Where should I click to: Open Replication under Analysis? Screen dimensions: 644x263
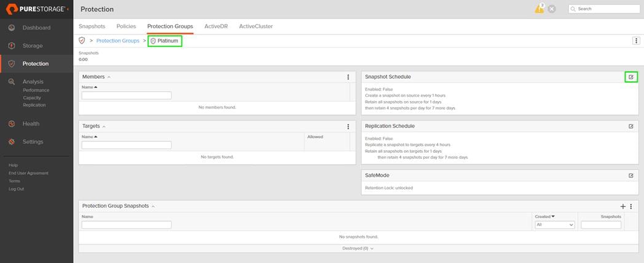[x=34, y=105]
